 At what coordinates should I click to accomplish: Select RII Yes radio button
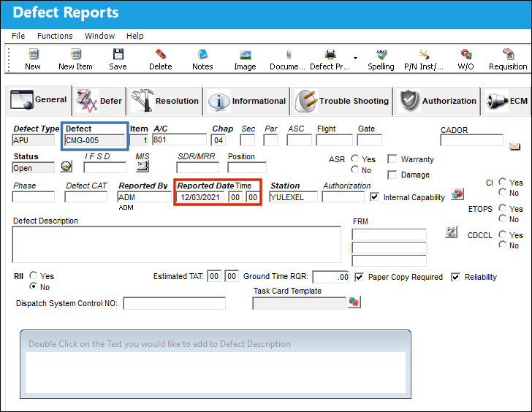pyautogui.click(x=34, y=275)
